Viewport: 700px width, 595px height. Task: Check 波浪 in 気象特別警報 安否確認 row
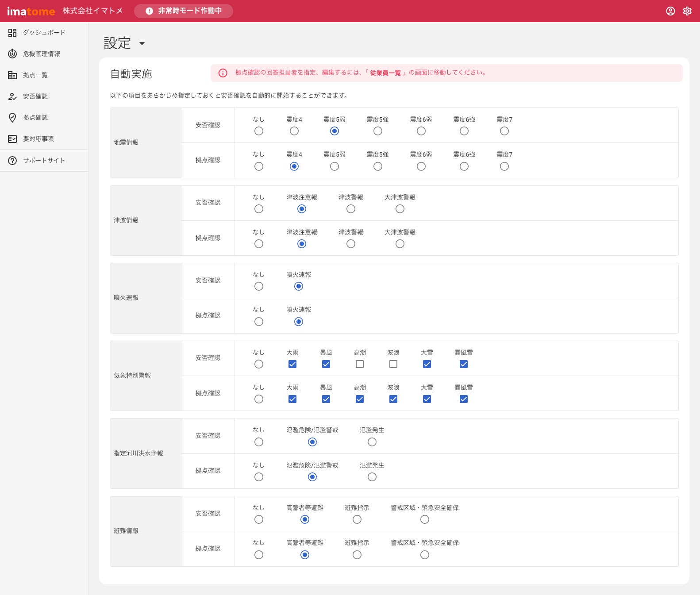(393, 364)
